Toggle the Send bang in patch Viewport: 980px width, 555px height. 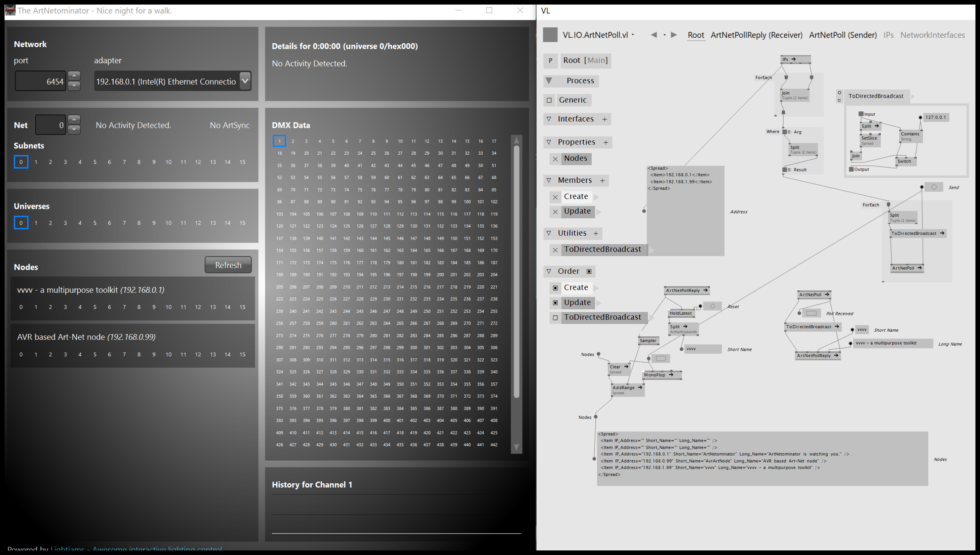click(x=933, y=187)
